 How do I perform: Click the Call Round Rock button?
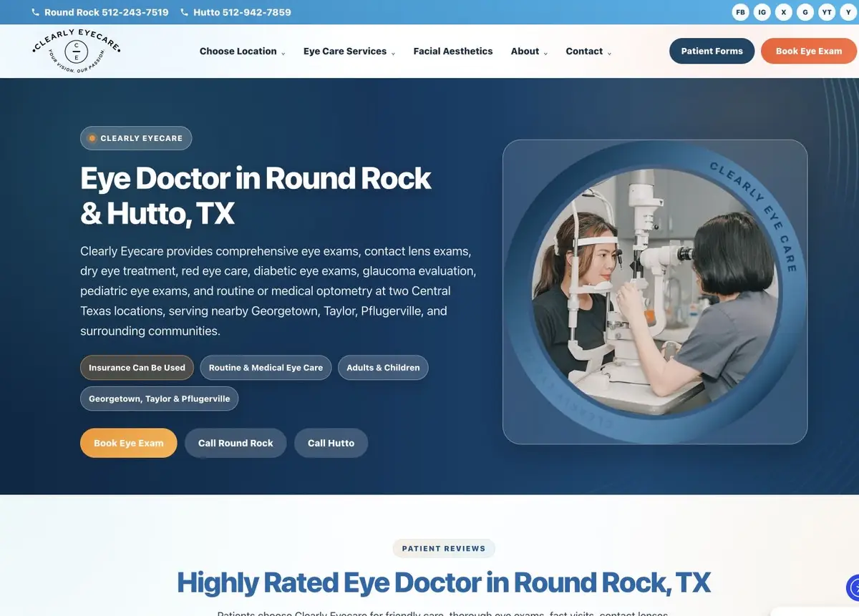(236, 443)
